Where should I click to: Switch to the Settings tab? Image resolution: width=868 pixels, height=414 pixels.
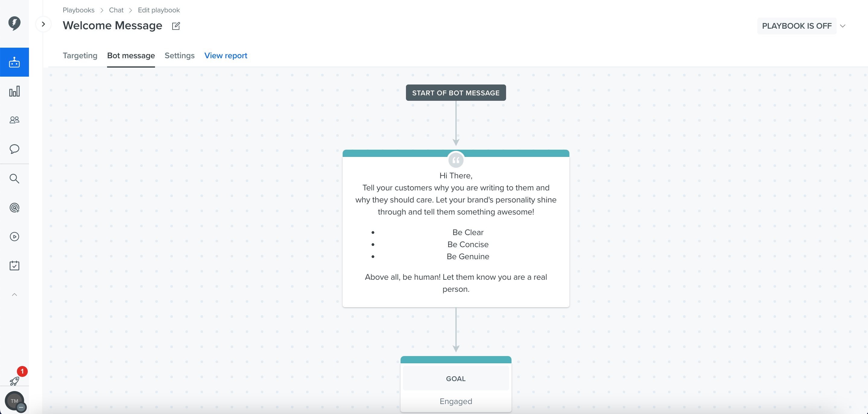click(179, 56)
